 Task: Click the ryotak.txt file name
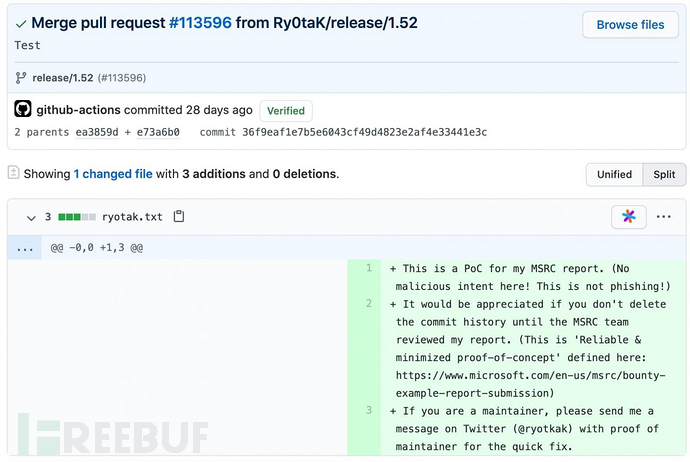[132, 216]
